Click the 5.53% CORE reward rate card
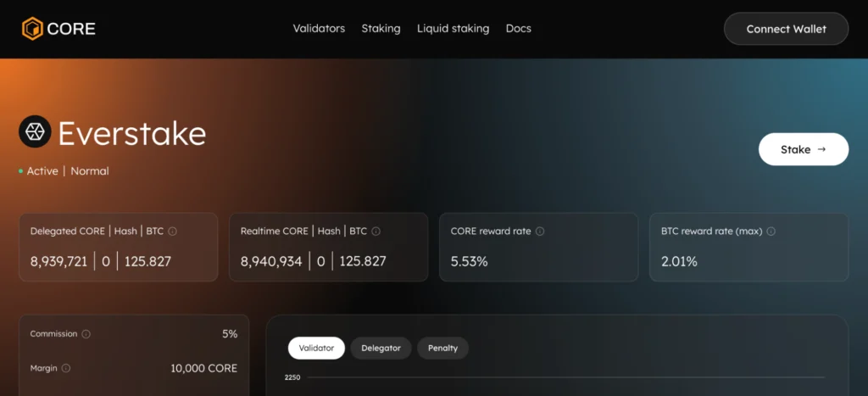 tap(538, 247)
